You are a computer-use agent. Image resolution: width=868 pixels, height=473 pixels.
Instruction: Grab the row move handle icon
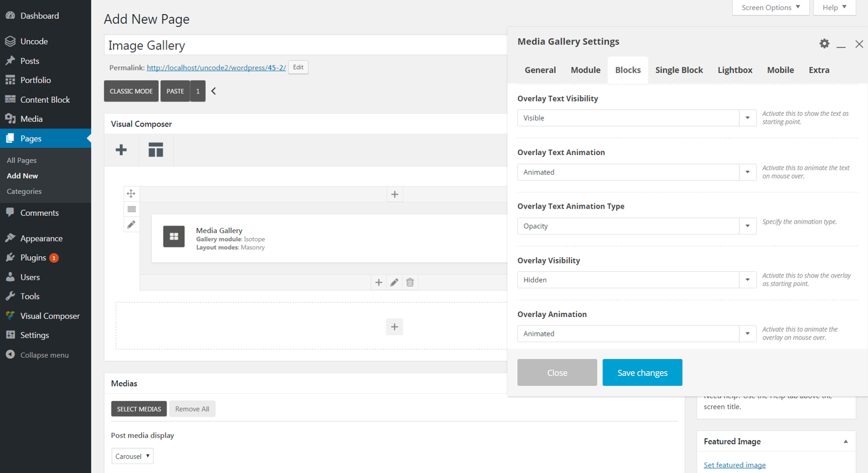pyautogui.click(x=131, y=194)
